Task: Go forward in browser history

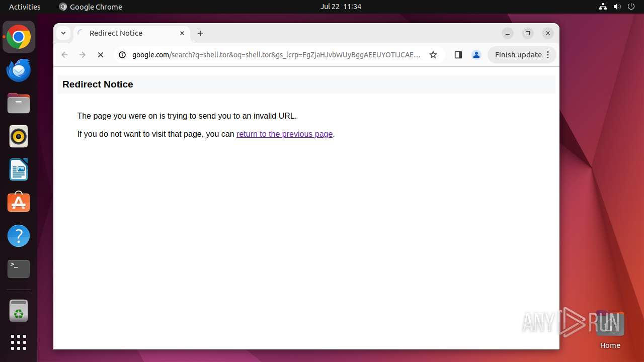Action: tap(83, 55)
